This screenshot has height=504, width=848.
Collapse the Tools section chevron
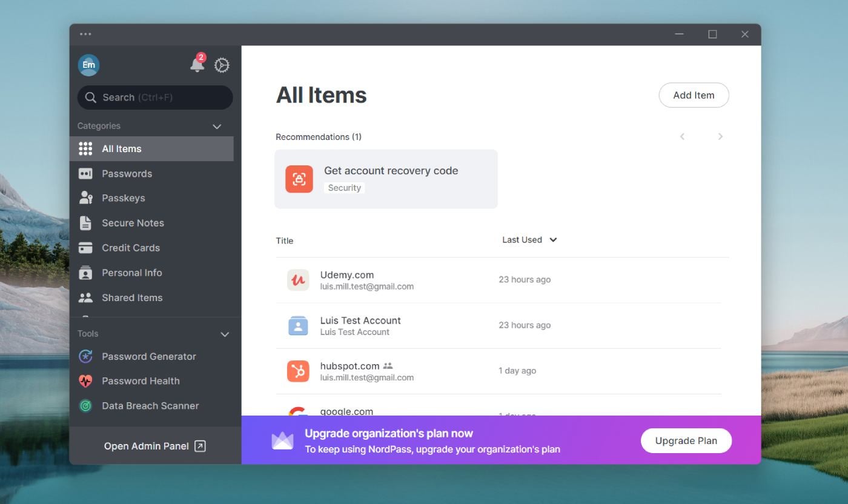(225, 334)
